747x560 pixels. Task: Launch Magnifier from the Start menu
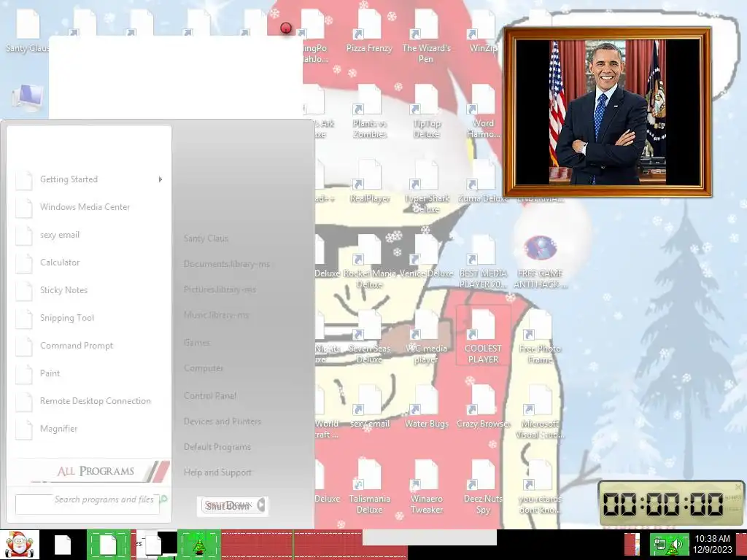(x=89, y=429)
